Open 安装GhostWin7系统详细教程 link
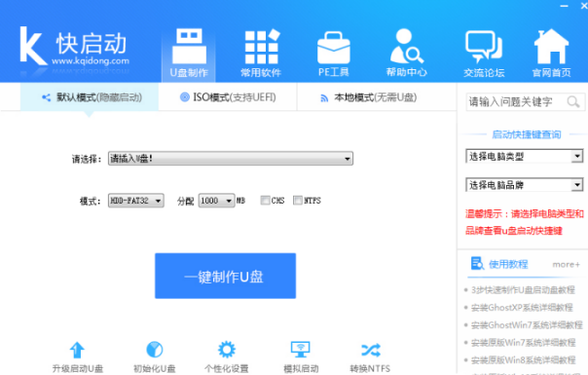The height and width of the screenshot is (375, 588). (527, 324)
